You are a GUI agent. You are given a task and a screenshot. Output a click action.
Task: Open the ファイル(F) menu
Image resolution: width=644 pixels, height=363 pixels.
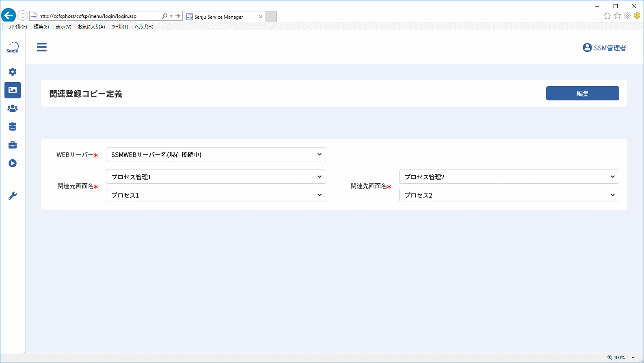tap(17, 27)
